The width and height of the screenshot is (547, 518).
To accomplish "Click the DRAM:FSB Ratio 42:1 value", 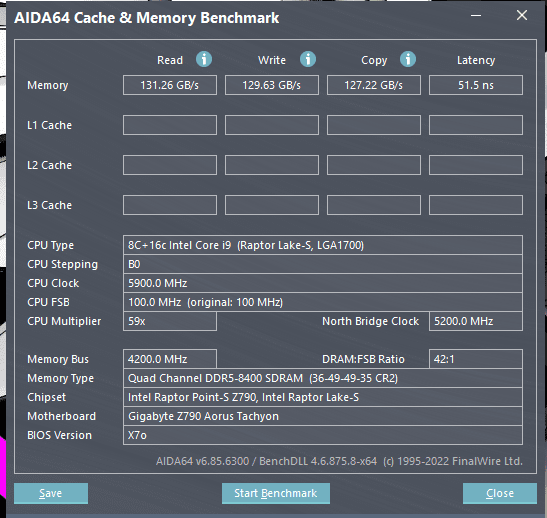I will pyautogui.click(x=476, y=359).
